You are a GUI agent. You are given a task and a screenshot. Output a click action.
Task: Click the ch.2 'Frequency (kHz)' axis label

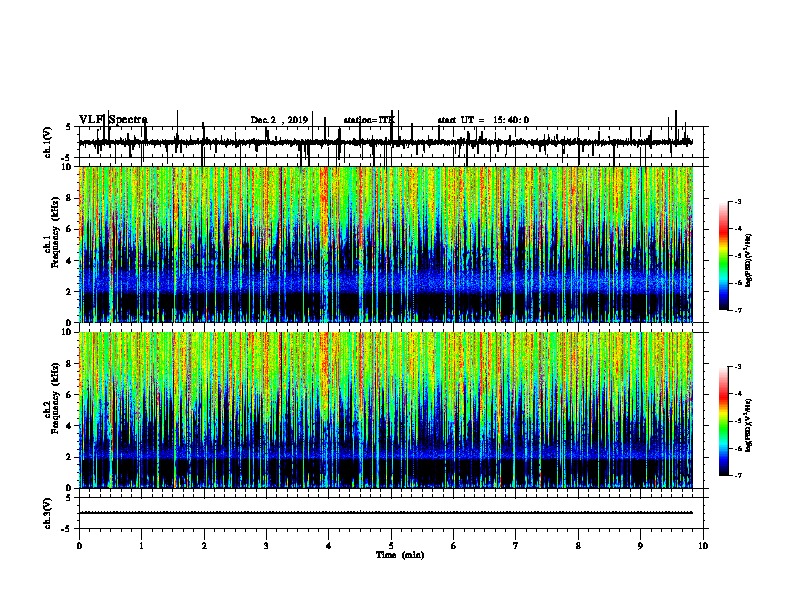[x=55, y=398]
